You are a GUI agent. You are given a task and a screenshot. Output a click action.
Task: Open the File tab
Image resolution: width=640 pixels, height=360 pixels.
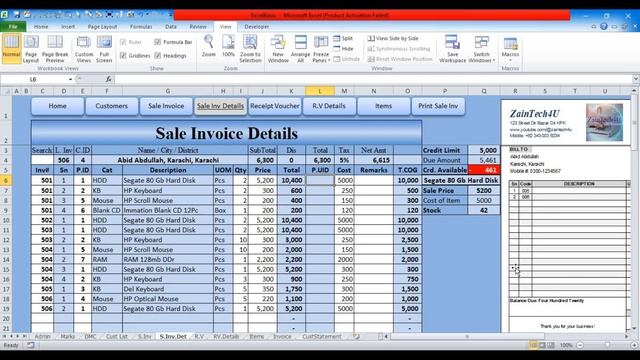click(13, 27)
